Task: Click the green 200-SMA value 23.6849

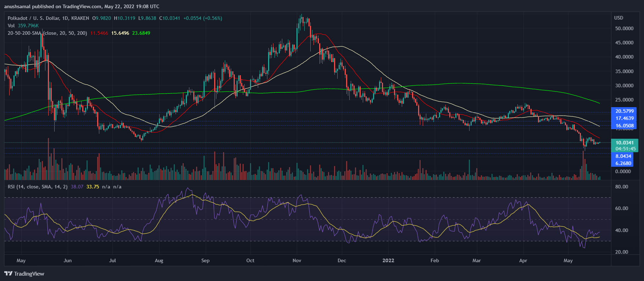Action: click(141, 33)
